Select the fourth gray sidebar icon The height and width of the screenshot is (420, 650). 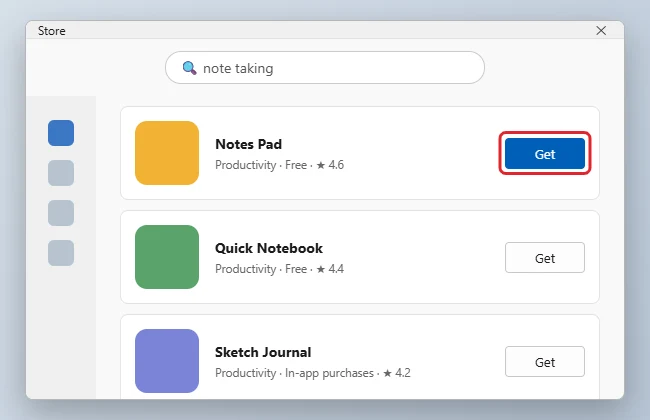pos(61,253)
